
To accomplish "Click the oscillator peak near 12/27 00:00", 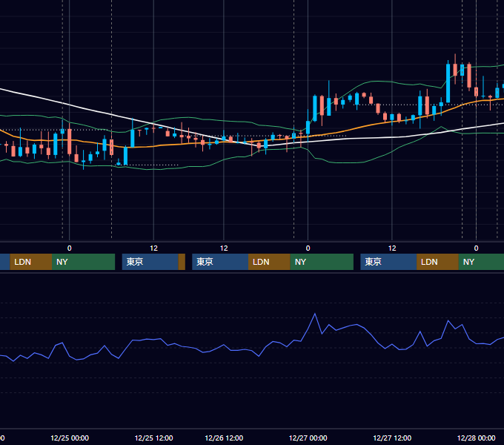I will pyautogui.click(x=315, y=314).
